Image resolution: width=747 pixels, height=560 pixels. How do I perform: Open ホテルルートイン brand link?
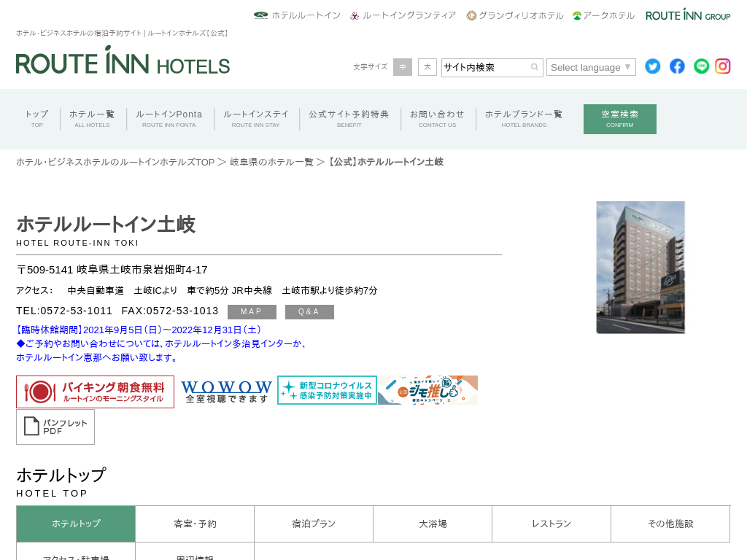(298, 15)
